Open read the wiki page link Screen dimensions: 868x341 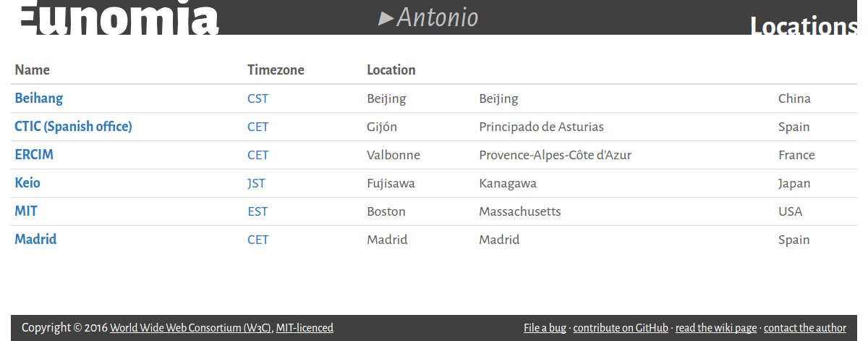(716, 328)
